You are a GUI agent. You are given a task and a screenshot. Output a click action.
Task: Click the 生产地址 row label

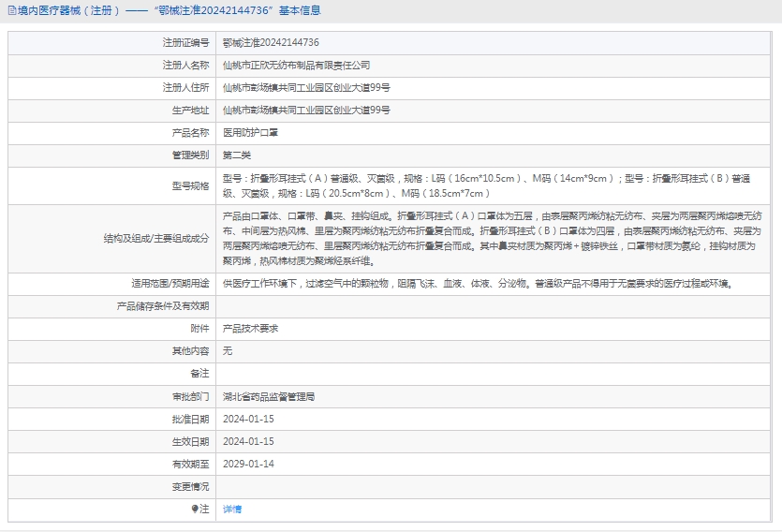(191, 111)
